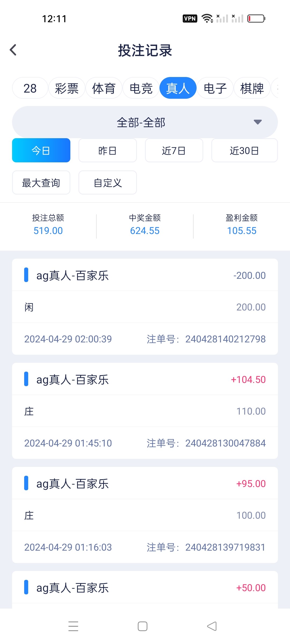Tap the 自定义 date button
Screen dimensions: 290x644
(107, 183)
